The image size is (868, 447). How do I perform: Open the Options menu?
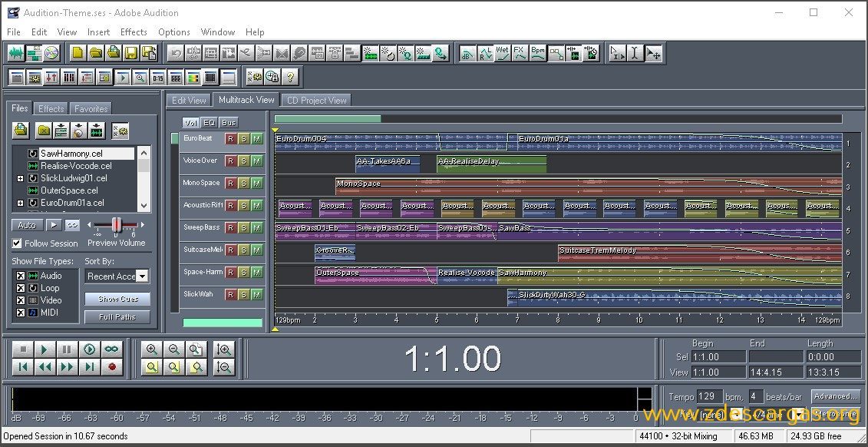click(x=173, y=32)
